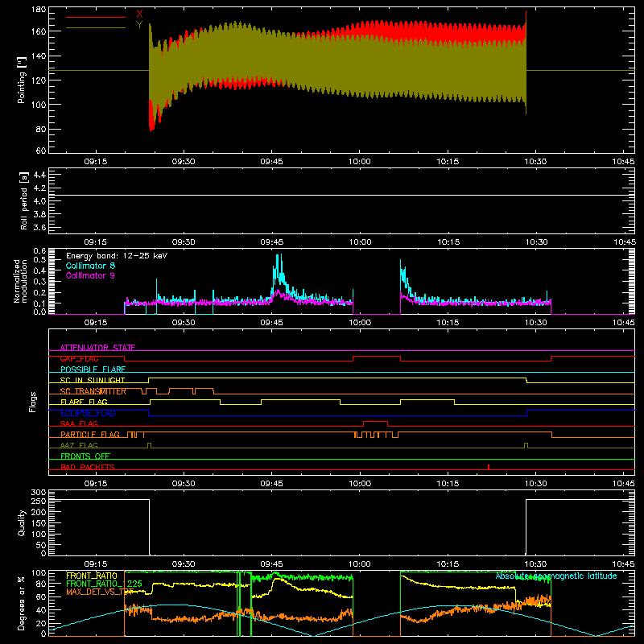Select the SC_IN_SUNLIGHT flag label
This screenshot has width=644, height=644.
coord(93,380)
